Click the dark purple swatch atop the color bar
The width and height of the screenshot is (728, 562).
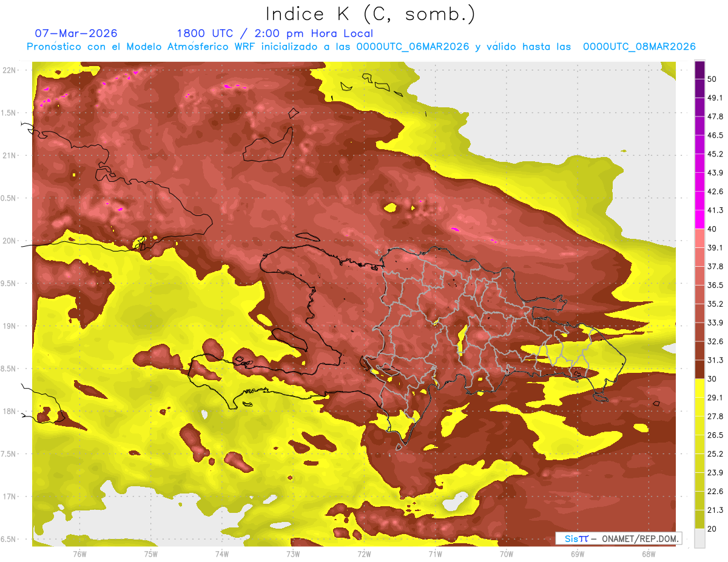[x=699, y=70]
